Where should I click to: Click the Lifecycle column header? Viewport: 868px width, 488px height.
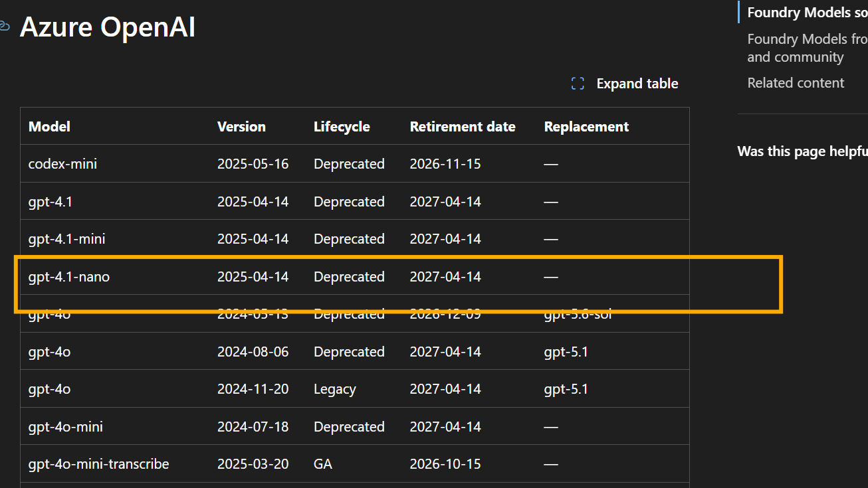click(x=342, y=126)
